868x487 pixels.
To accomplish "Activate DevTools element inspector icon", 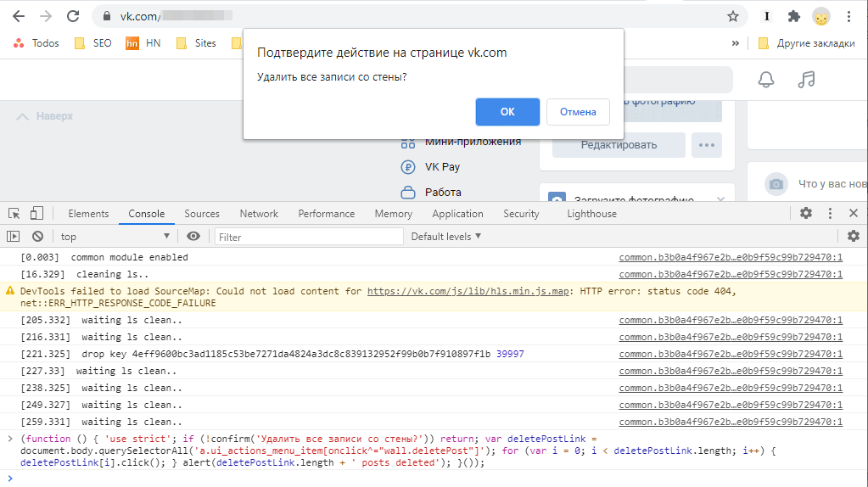I will [14, 214].
